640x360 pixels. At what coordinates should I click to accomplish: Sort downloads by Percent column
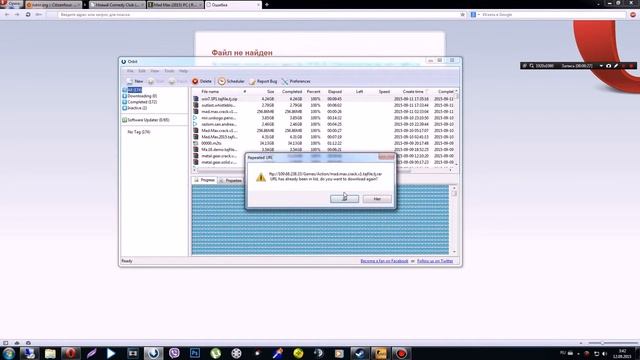(313, 92)
